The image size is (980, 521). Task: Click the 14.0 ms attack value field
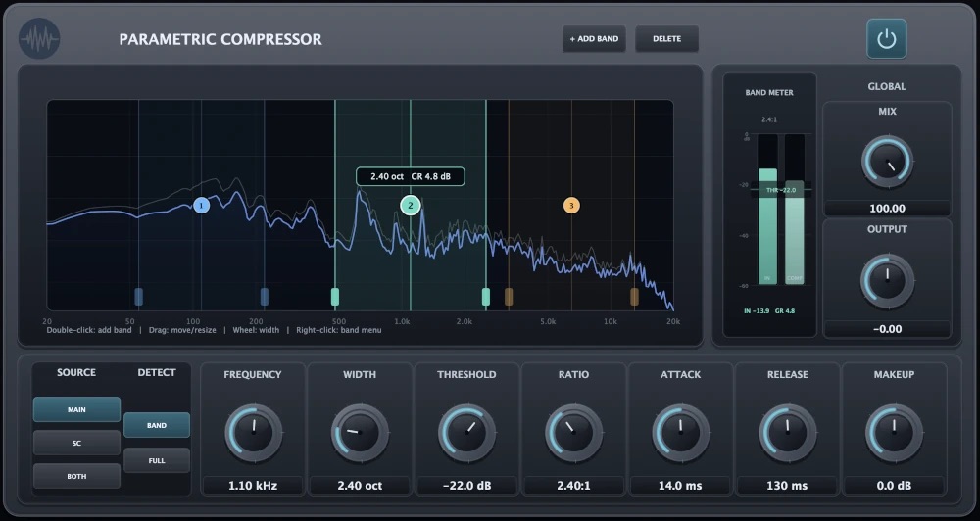point(681,486)
